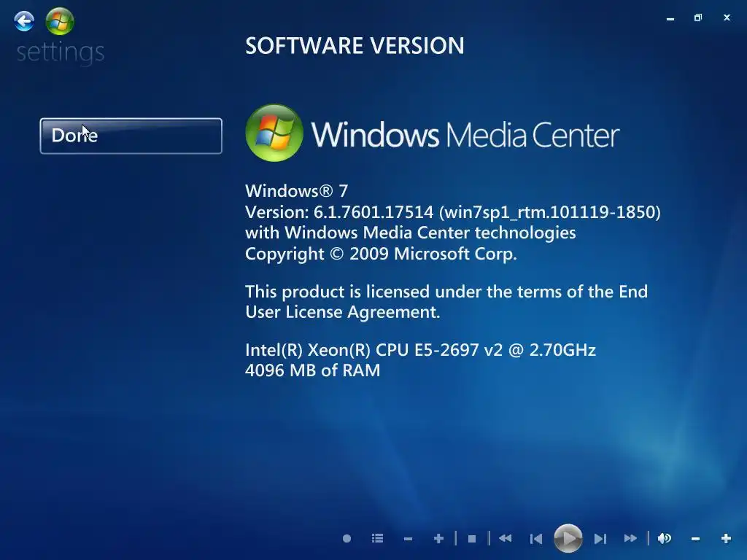The width and height of the screenshot is (747, 560).
Task: Open the guide list icon
Action: pyautogui.click(x=377, y=539)
